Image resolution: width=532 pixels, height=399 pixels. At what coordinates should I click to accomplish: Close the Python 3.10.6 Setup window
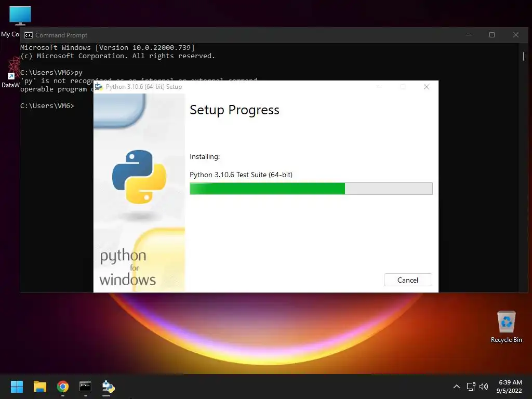coord(427,87)
